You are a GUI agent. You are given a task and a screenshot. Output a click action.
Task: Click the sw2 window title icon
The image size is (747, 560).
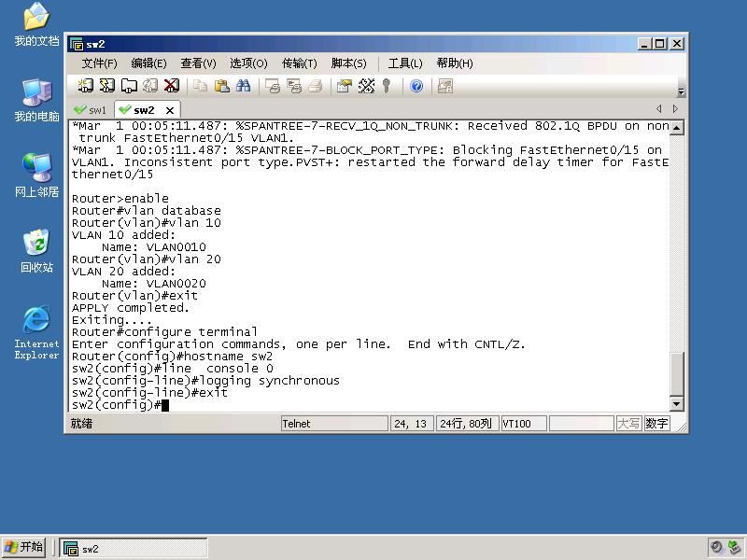point(77,44)
